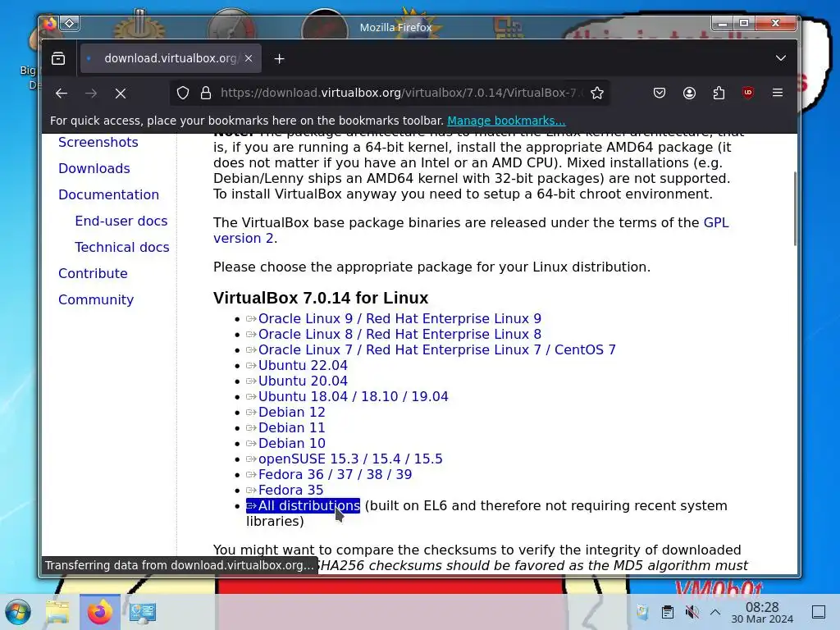This screenshot has width=840, height=630.
Task: Download Fedora 36 / 37 / 38 / 39 package
Action: [x=335, y=475]
